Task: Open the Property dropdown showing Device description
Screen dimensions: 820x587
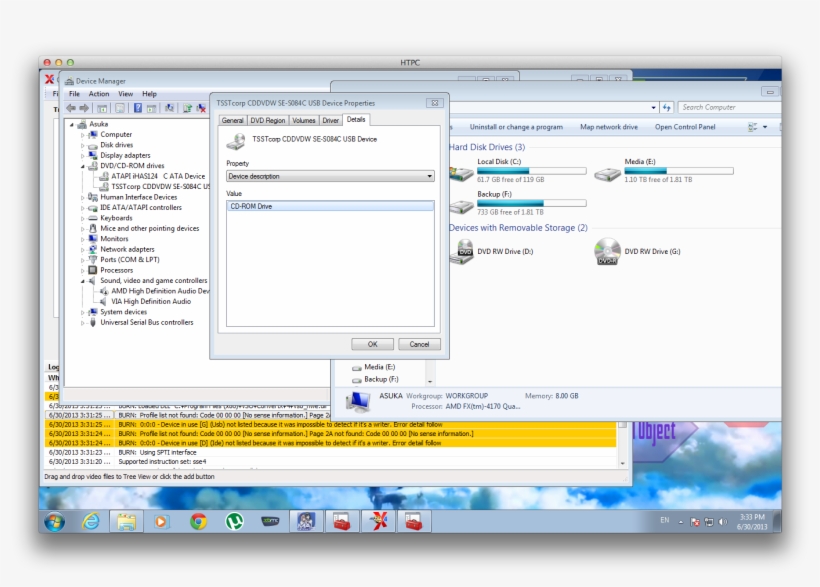Action: point(330,176)
